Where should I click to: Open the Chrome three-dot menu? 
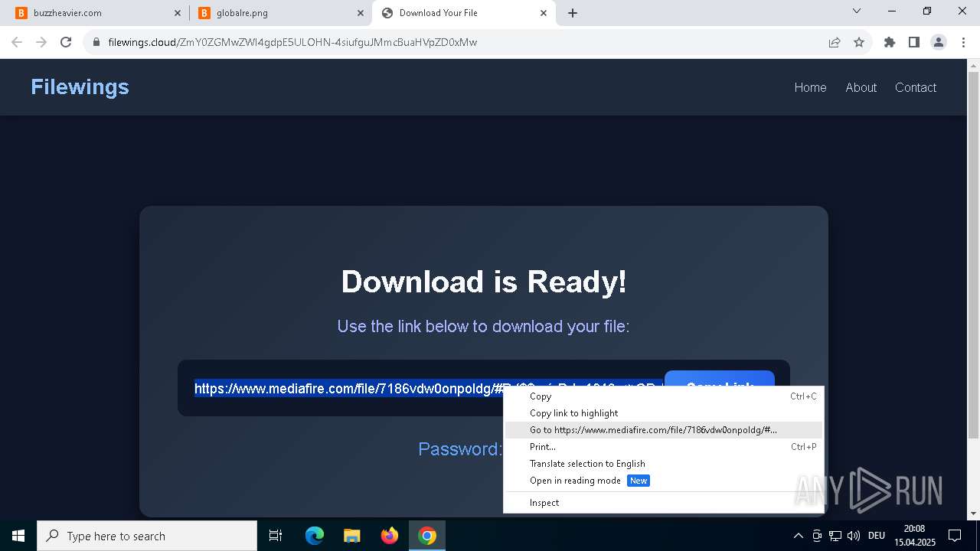[x=962, y=42]
